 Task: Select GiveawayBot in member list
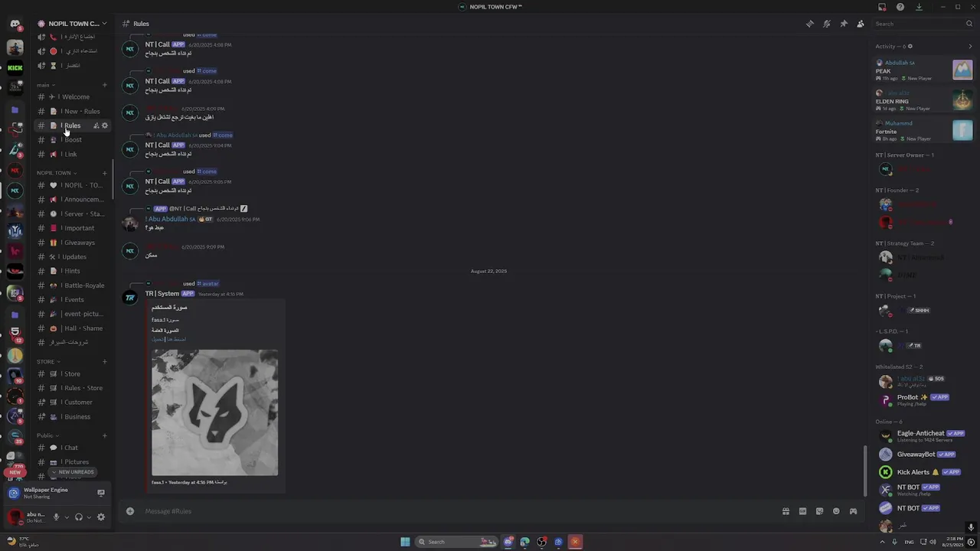pos(922,455)
